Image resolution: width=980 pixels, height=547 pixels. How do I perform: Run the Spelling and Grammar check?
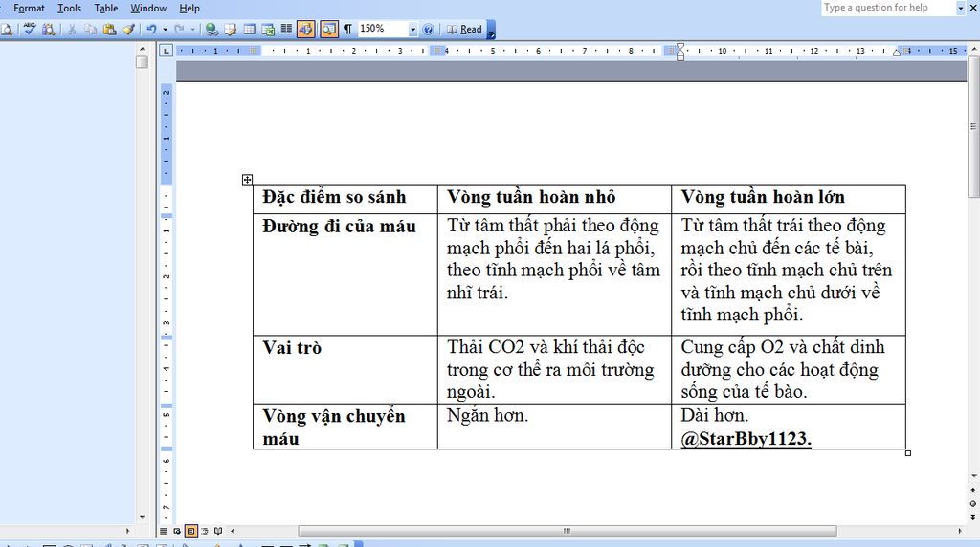[x=30, y=29]
